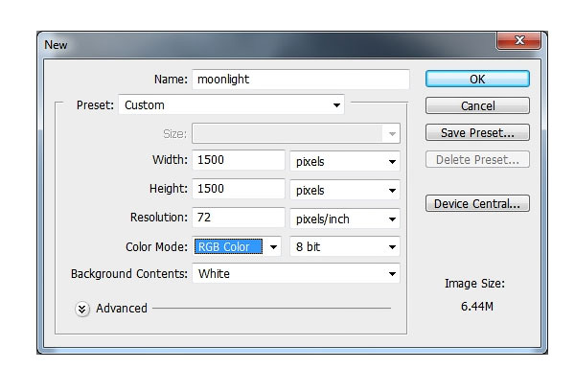575x392 pixels.
Task: Open the Save Preset dialog
Action: point(477,132)
